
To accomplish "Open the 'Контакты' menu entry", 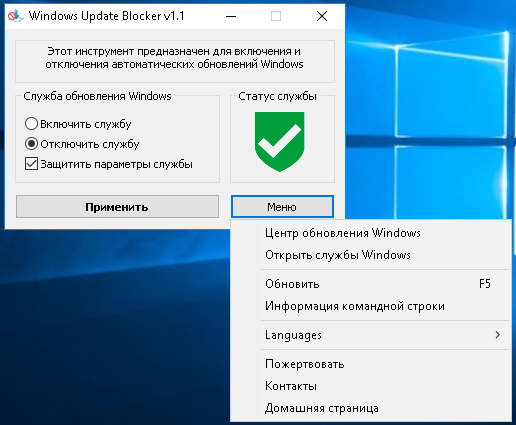I will pyautogui.click(x=371, y=386).
